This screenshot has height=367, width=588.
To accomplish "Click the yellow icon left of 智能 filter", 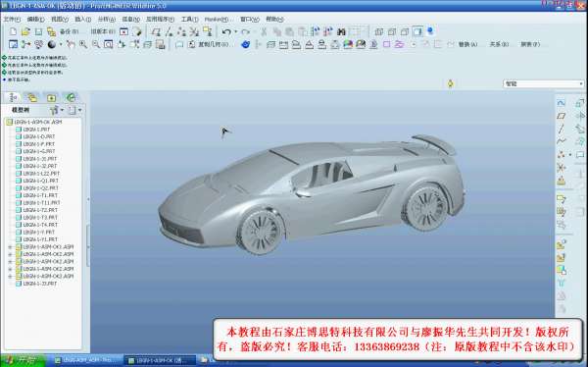I will [x=451, y=83].
